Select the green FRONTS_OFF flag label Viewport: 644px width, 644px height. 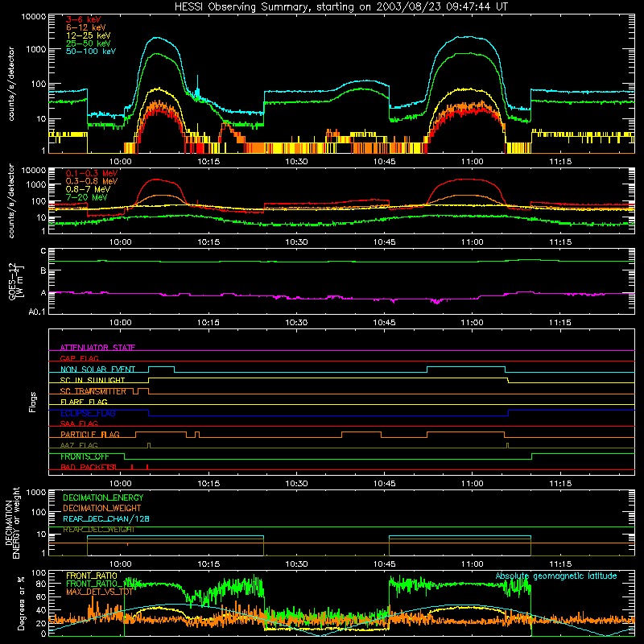(x=85, y=456)
